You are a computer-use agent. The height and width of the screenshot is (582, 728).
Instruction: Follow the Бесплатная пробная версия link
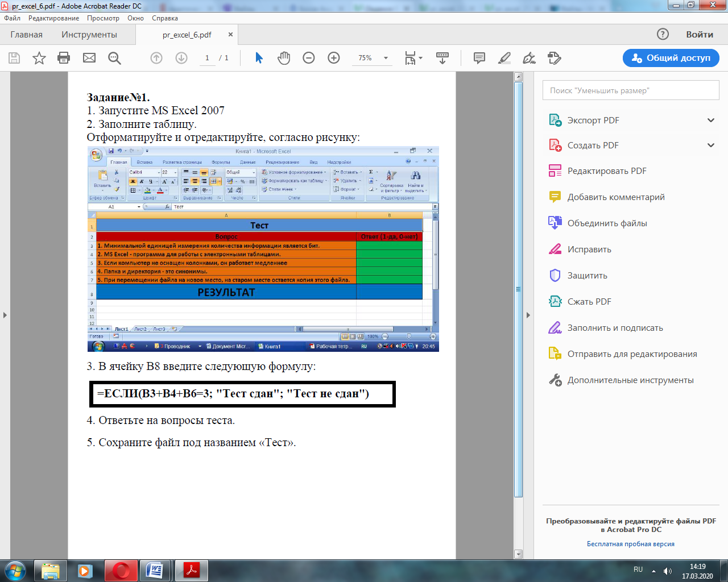coord(631,544)
